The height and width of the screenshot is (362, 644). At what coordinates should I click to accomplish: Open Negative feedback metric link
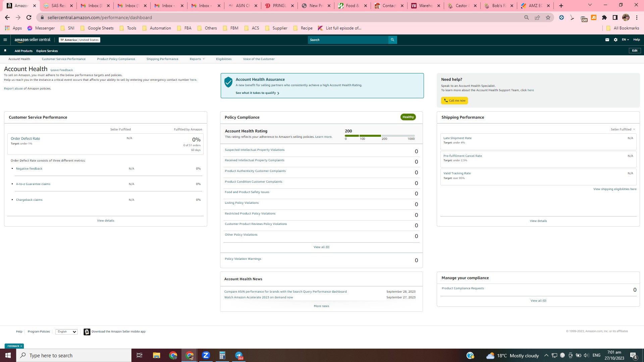(x=29, y=169)
